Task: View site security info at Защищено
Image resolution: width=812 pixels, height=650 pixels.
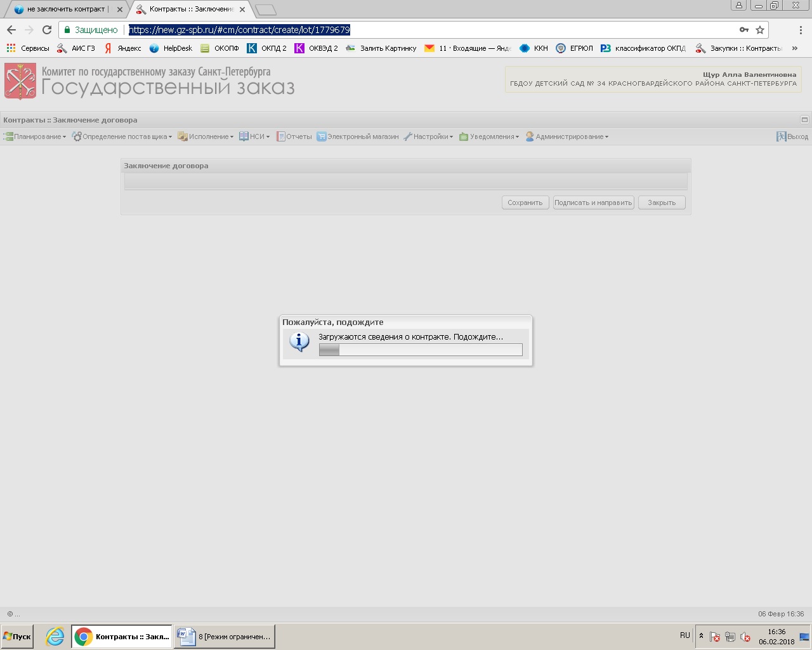Action: pyautogui.click(x=91, y=30)
